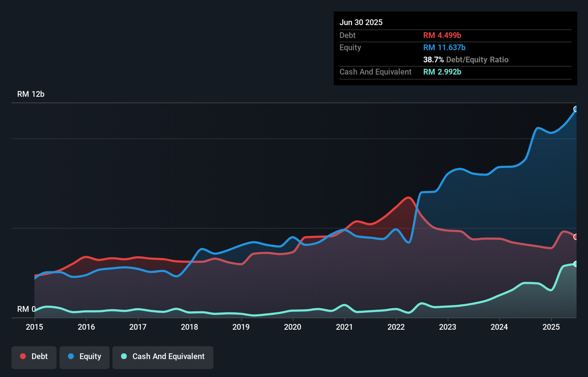The image size is (588, 377).
Task: Click the RM 11.637b Equity value
Action: tap(444, 47)
